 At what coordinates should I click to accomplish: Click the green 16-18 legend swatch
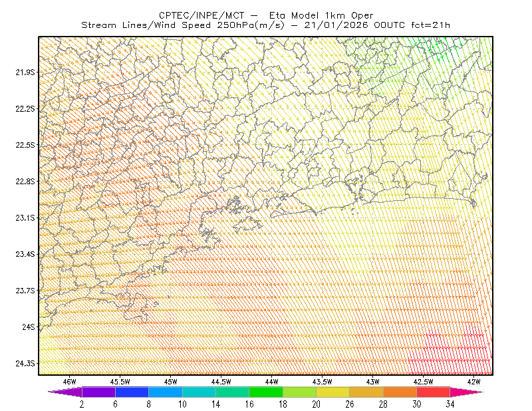tap(266, 392)
